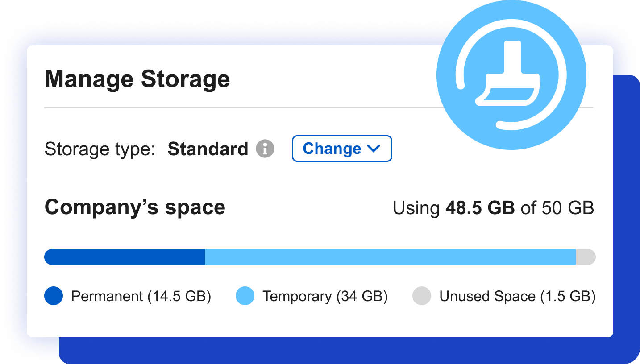
Task: Click the Temporary segment of storage bar
Action: pos(390,257)
